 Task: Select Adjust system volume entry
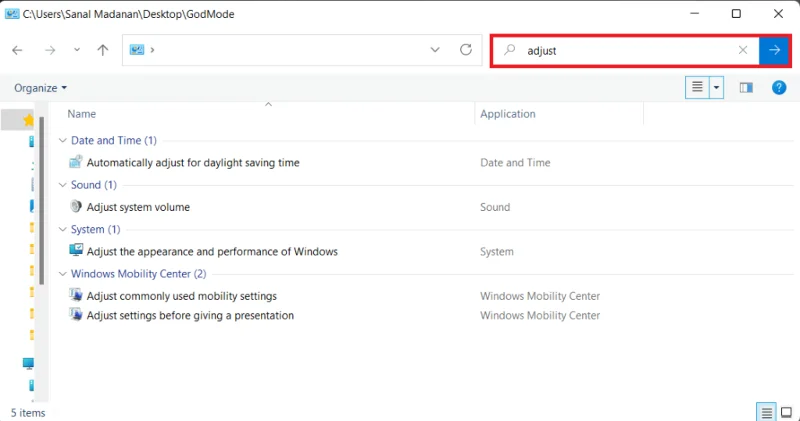coord(138,207)
